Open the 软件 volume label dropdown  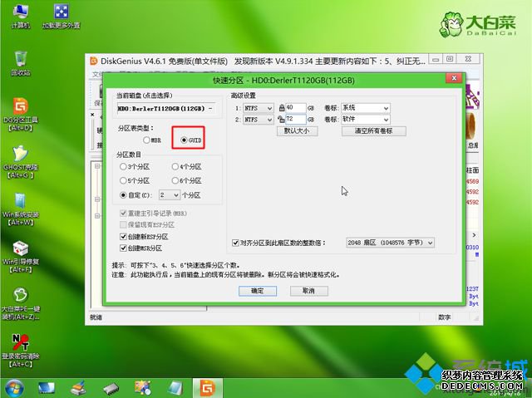tap(366, 120)
